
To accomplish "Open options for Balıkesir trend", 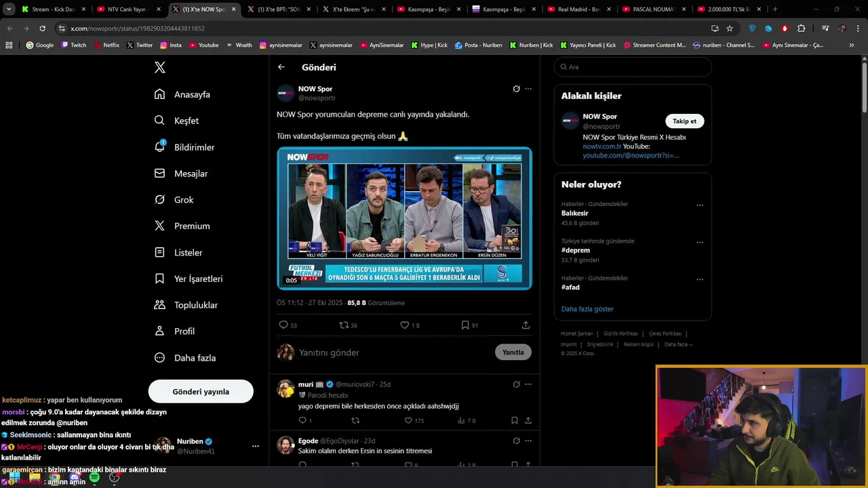I will point(700,205).
